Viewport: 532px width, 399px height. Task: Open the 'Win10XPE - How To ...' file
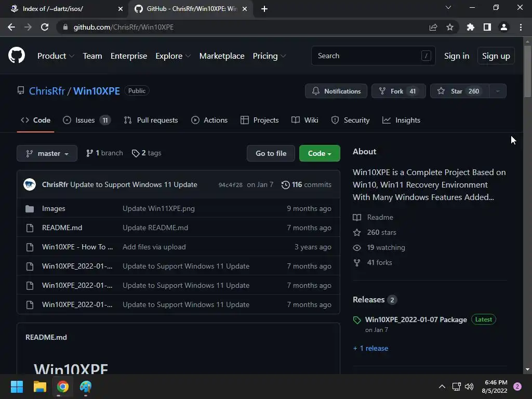pyautogui.click(x=77, y=247)
